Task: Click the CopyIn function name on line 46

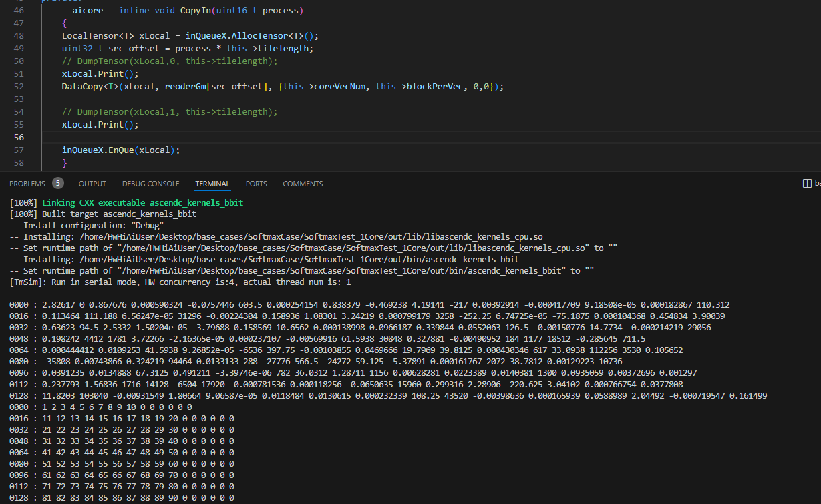Action: [195, 11]
